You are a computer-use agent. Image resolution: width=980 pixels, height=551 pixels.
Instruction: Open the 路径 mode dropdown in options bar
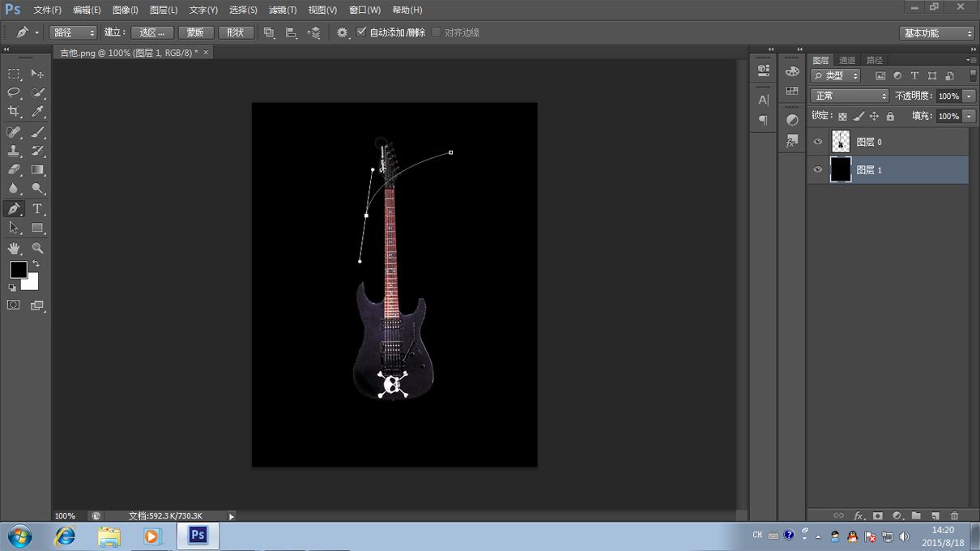[73, 32]
